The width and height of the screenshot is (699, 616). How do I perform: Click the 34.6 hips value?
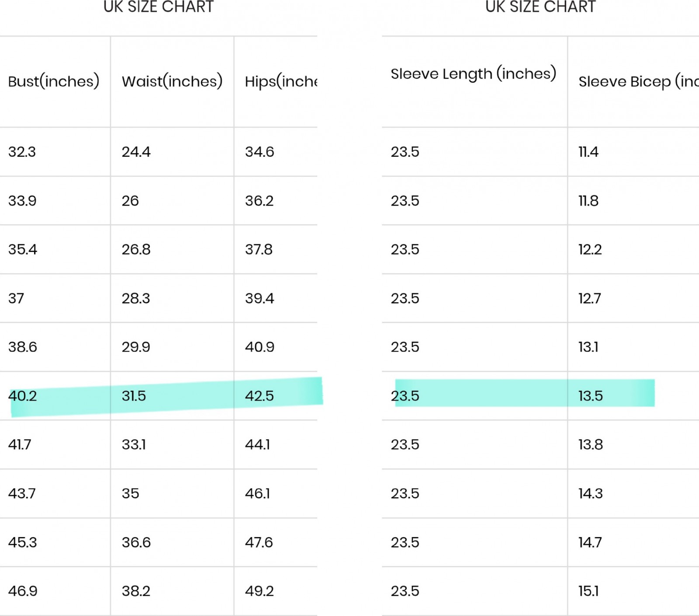tap(260, 152)
